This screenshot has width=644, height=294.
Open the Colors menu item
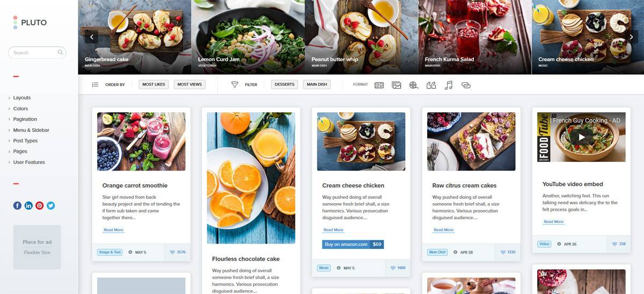coord(20,109)
